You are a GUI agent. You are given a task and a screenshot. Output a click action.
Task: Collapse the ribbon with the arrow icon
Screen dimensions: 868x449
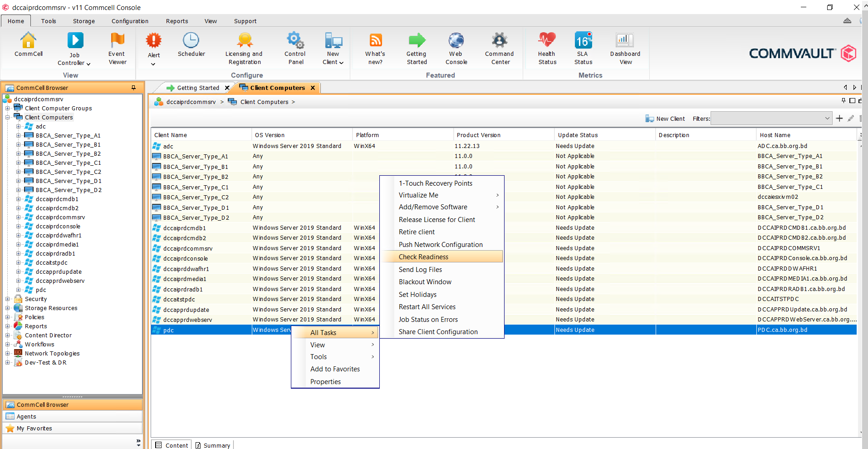tap(847, 21)
